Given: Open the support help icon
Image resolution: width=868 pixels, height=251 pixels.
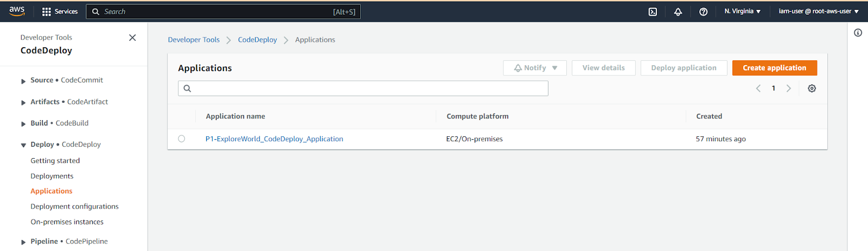Looking at the screenshot, I should tap(703, 11).
